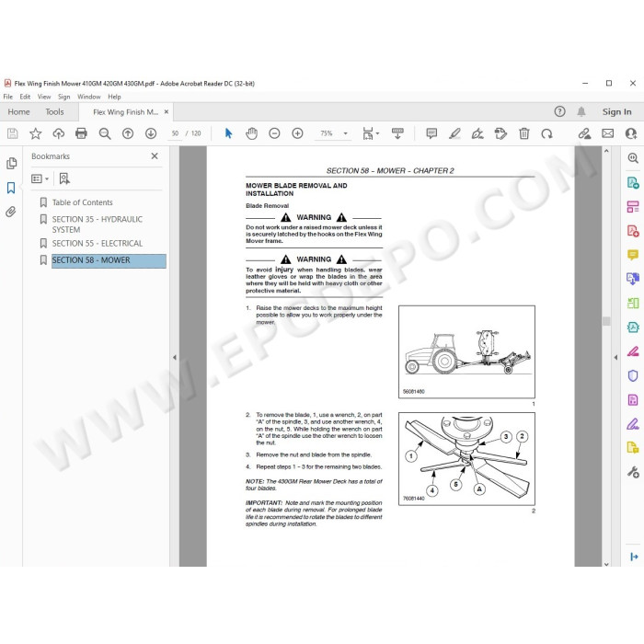Click the document vertical scrollbar thumb
The height and width of the screenshot is (644, 644).
[606, 321]
